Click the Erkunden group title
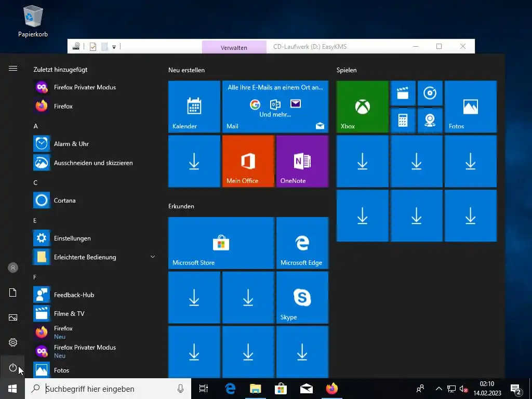This screenshot has width=532, height=399. click(x=181, y=206)
